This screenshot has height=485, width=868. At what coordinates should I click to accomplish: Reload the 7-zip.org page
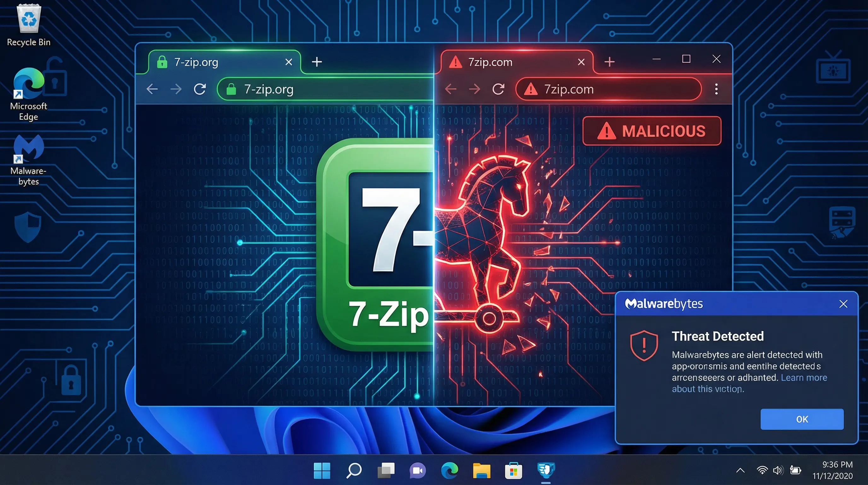[200, 89]
